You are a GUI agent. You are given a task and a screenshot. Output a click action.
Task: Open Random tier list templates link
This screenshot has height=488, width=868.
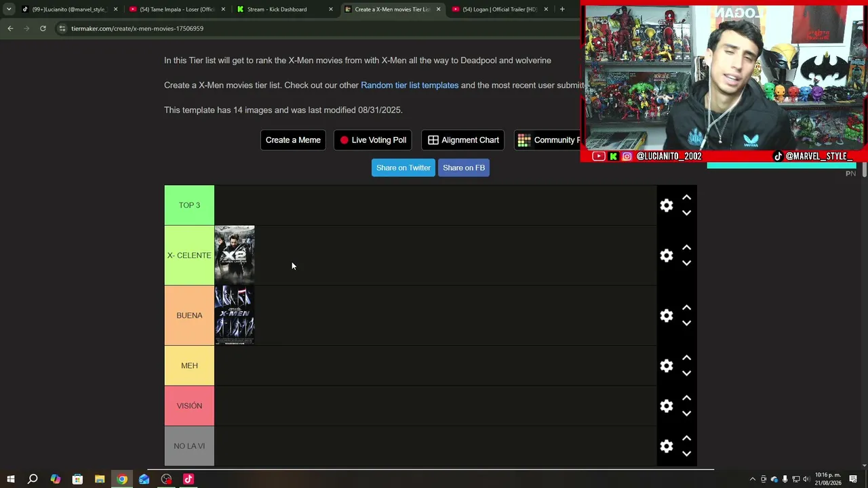[x=410, y=85]
